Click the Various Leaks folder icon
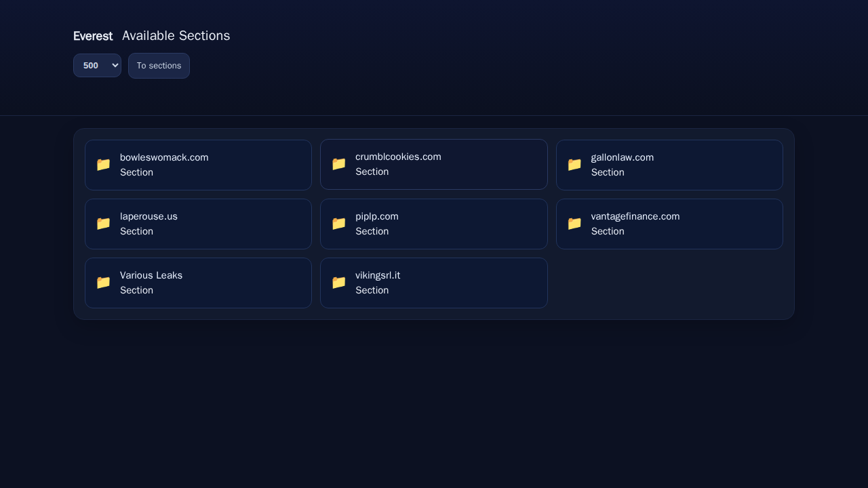Image resolution: width=868 pixels, height=488 pixels. point(103,283)
